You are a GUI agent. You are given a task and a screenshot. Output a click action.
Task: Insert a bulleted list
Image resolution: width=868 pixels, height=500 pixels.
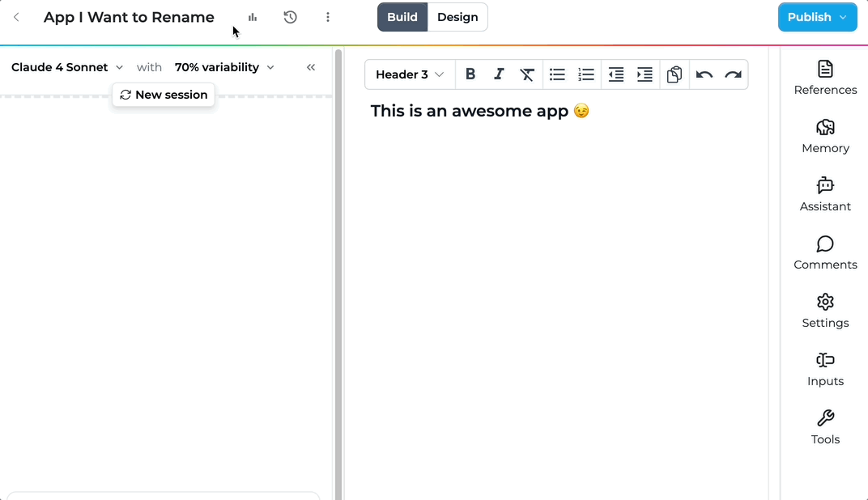557,74
